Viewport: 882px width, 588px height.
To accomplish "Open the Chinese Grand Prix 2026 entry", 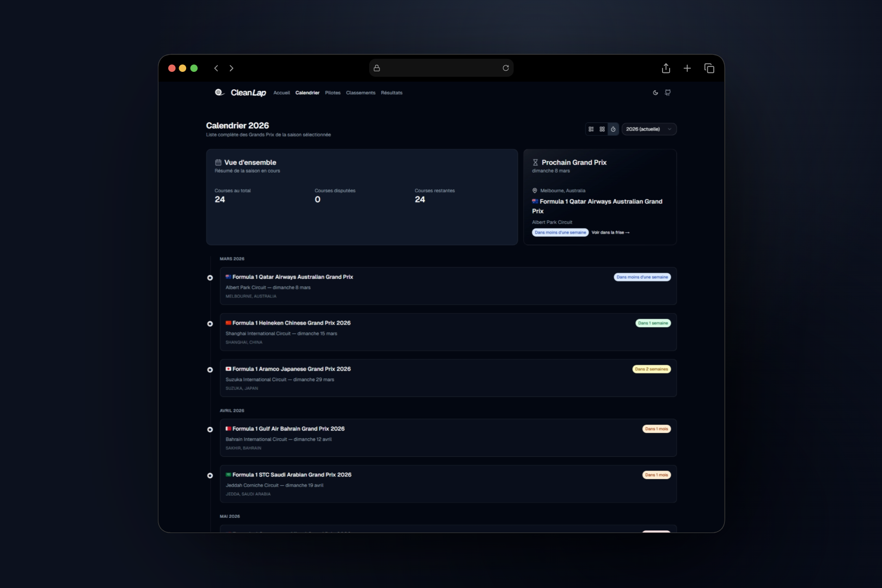I will pyautogui.click(x=448, y=332).
